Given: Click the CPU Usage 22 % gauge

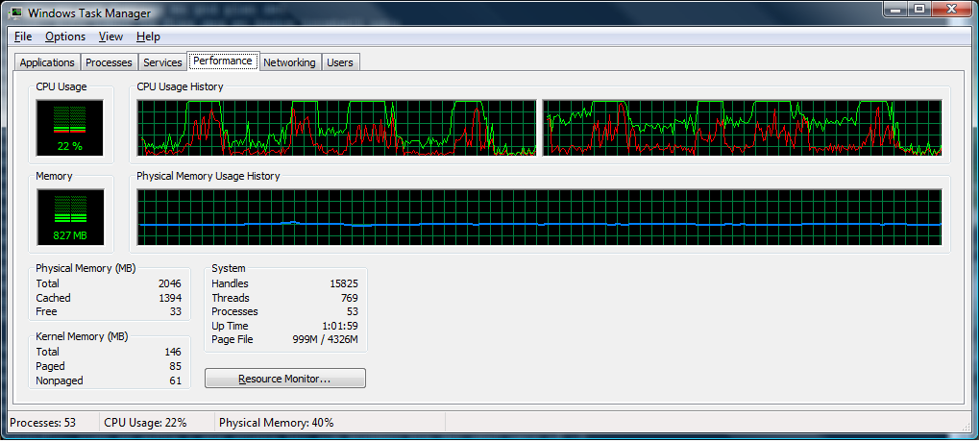Looking at the screenshot, I should click(69, 128).
